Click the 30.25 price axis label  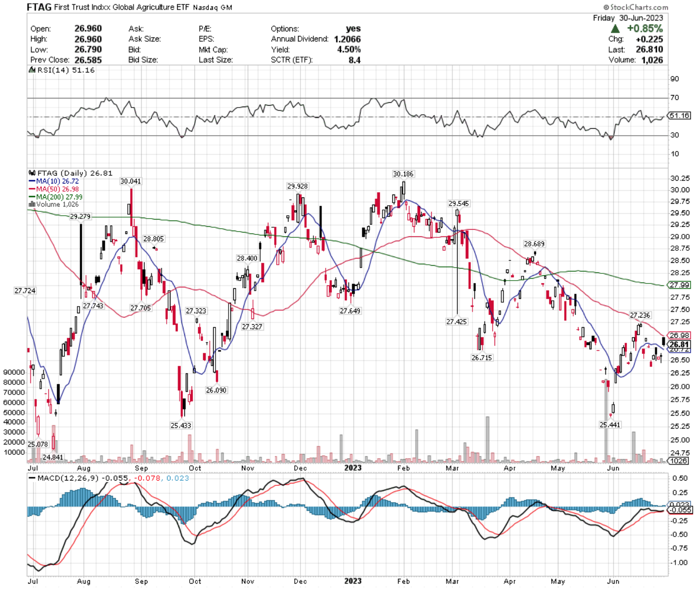tap(680, 178)
